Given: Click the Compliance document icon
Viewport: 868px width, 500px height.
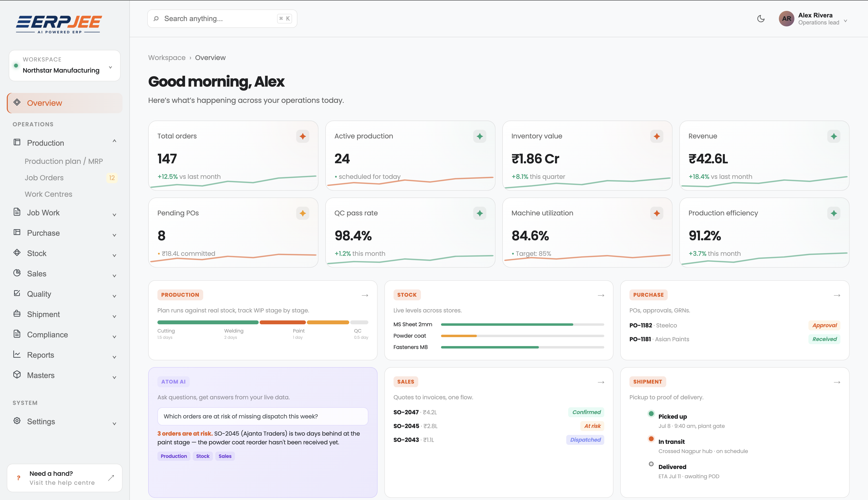Looking at the screenshot, I should click(17, 333).
